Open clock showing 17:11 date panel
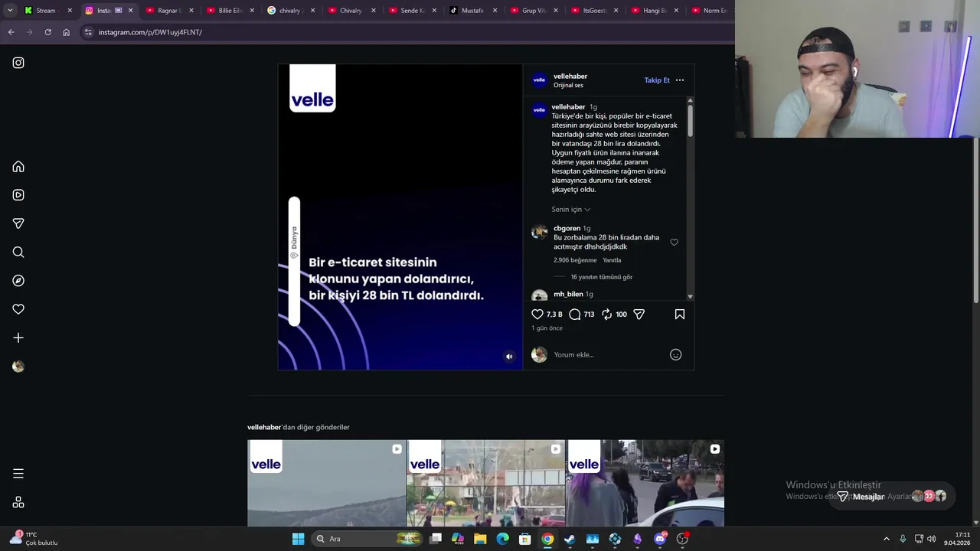 coord(957,539)
